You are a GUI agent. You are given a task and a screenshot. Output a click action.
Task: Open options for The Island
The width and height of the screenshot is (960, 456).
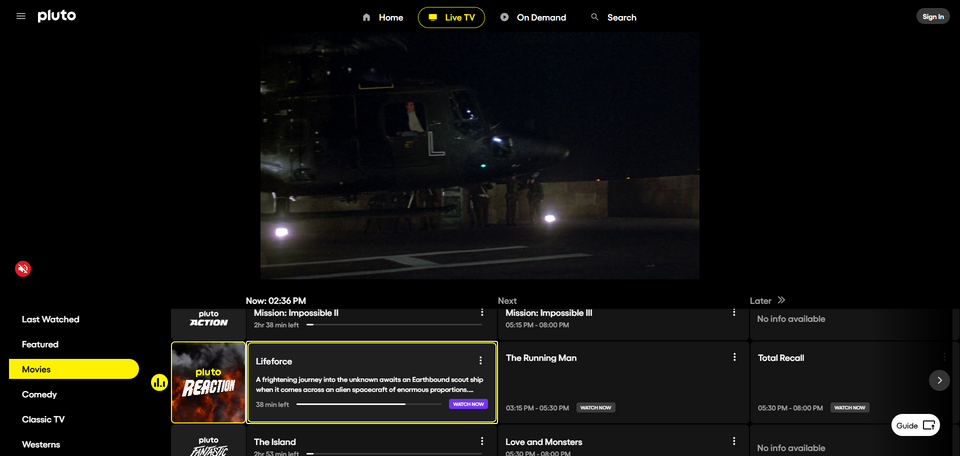tap(482, 441)
